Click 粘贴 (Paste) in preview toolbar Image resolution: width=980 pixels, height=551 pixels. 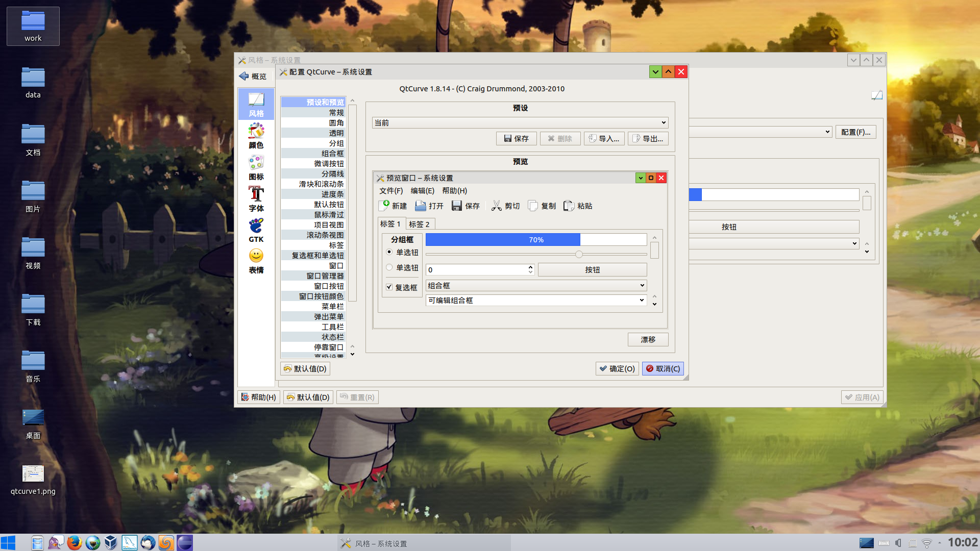(x=578, y=206)
